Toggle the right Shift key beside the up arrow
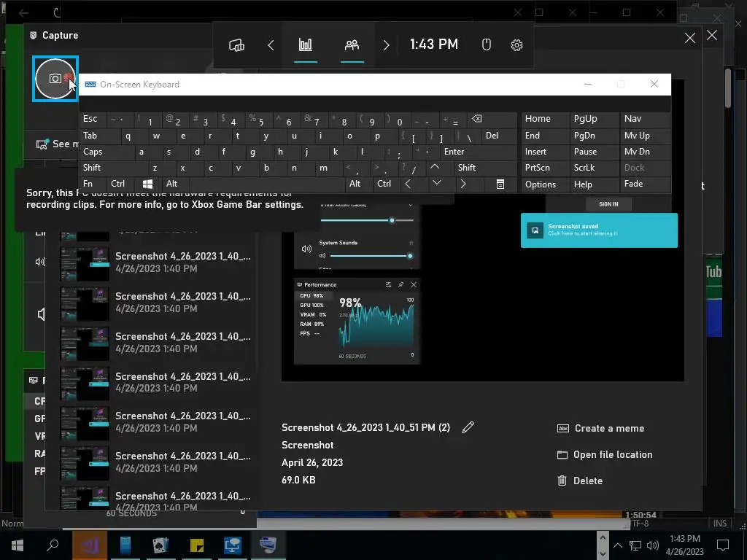This screenshot has width=747, height=560. click(486, 168)
